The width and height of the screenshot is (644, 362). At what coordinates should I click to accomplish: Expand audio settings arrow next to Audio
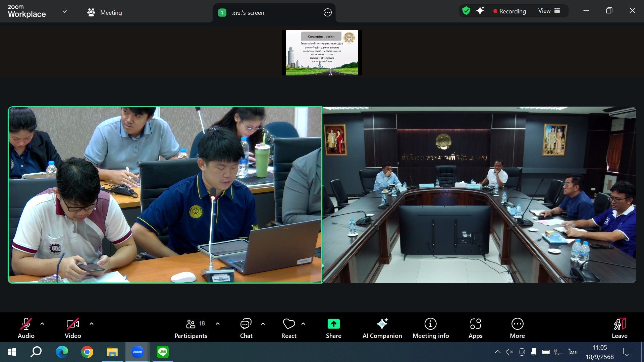tap(42, 324)
